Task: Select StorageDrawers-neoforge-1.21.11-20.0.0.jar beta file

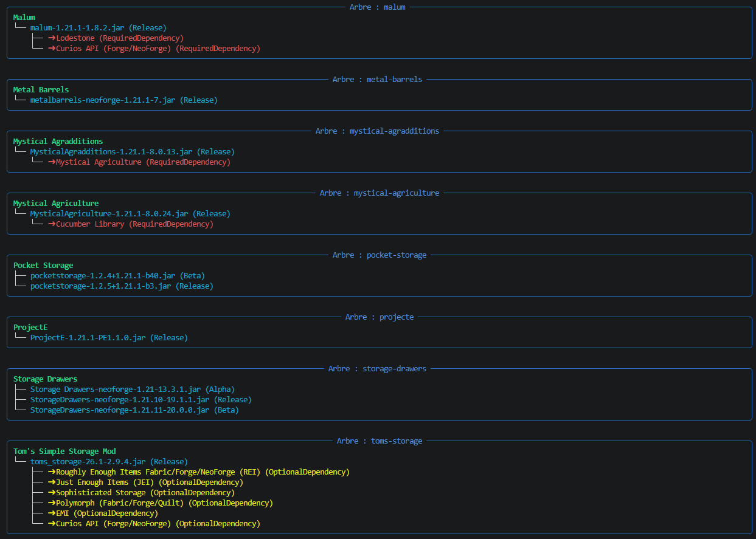Action: (135, 410)
